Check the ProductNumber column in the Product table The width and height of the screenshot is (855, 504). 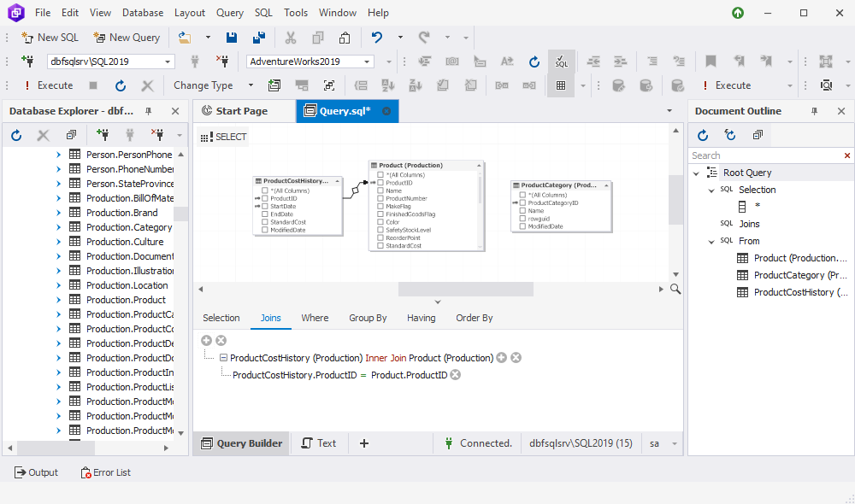click(x=380, y=198)
